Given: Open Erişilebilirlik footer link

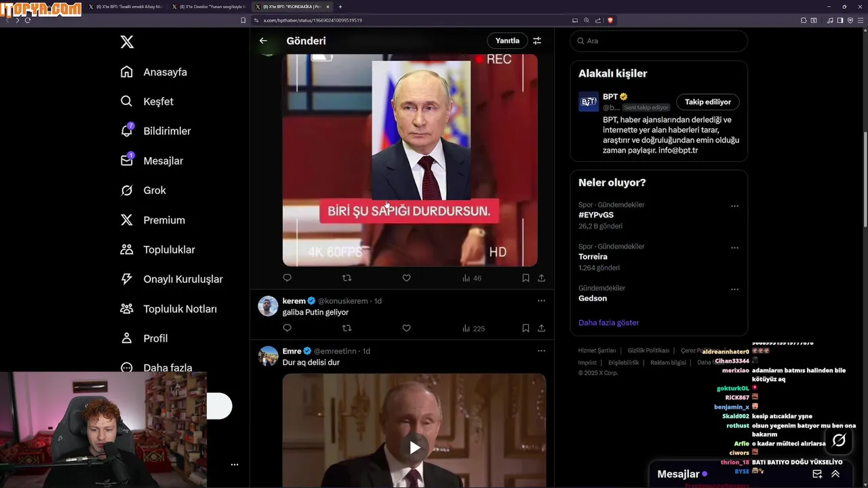Looking at the screenshot, I should coord(623,363).
